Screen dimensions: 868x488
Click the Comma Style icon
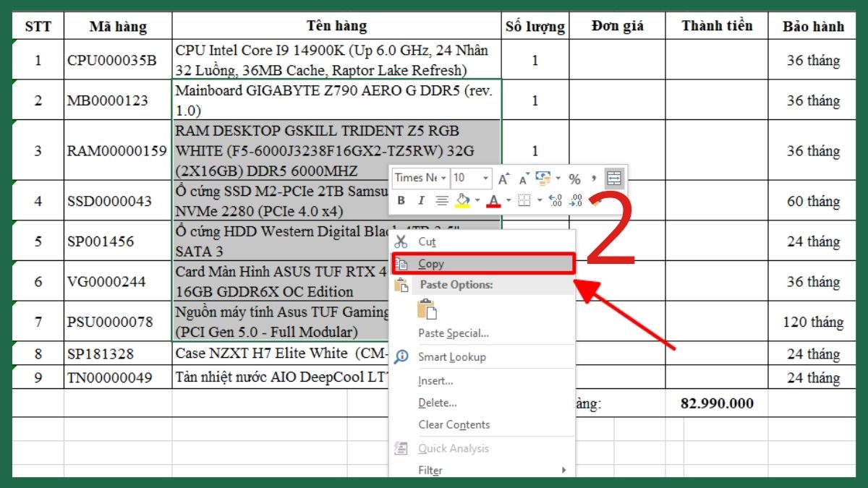(x=594, y=179)
